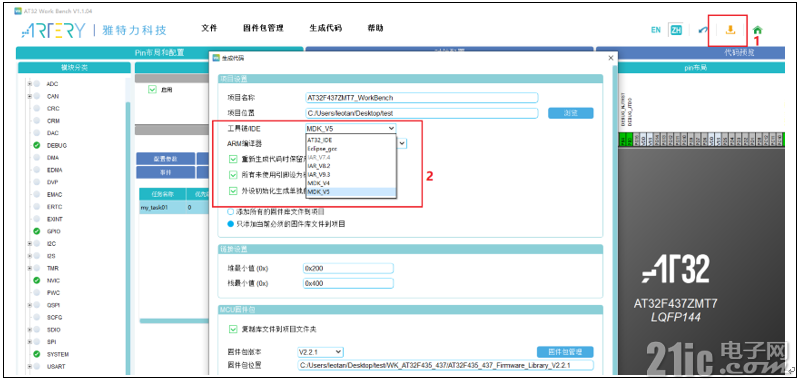The image size is (800, 384).
Task: Click the 浏览 browse button
Action: [570, 113]
